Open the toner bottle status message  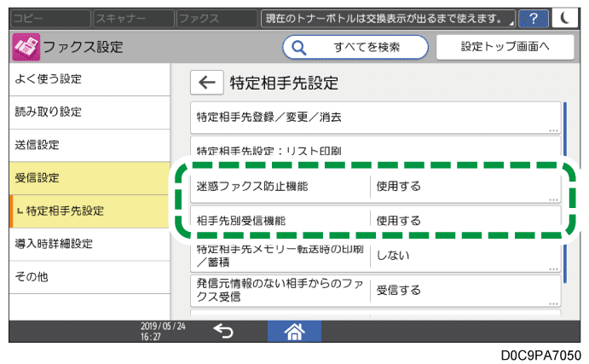point(388,19)
